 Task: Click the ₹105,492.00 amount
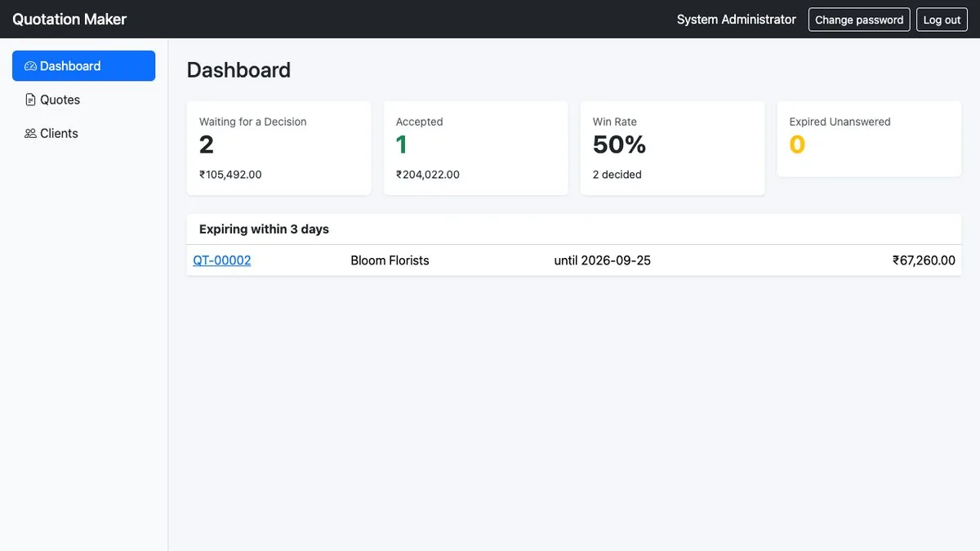point(230,175)
